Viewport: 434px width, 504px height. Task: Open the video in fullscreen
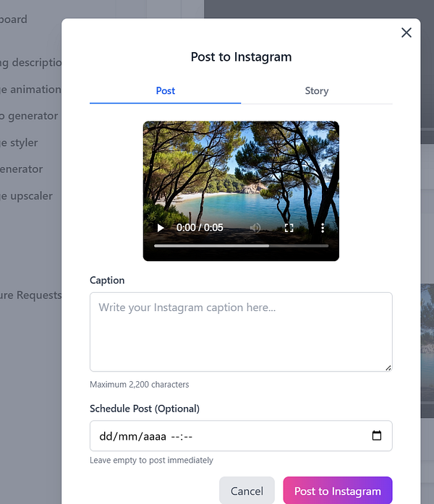click(x=289, y=228)
